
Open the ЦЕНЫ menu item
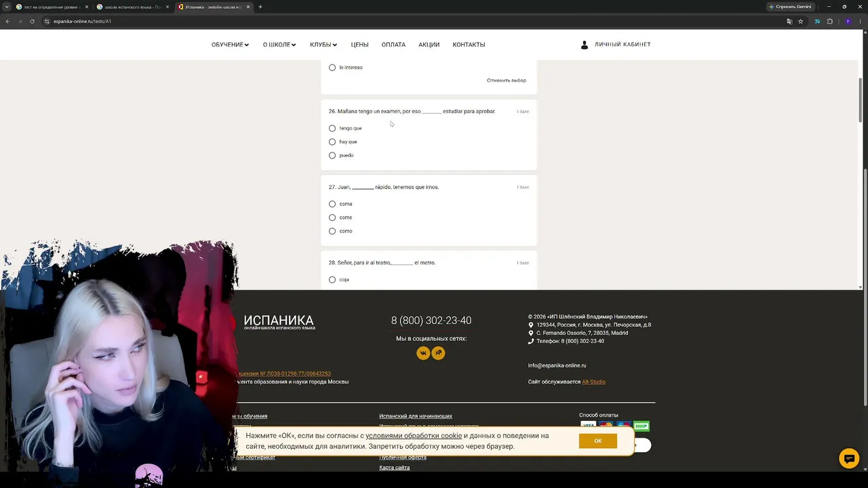coord(359,45)
